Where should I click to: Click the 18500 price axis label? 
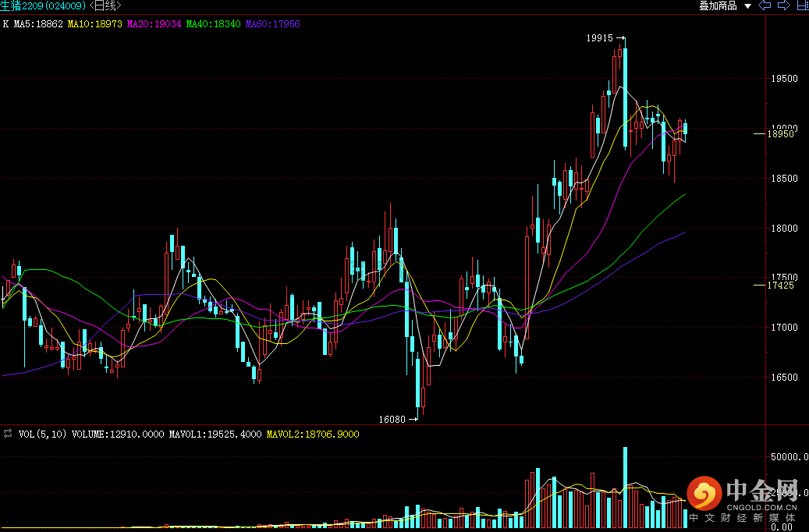coord(784,179)
